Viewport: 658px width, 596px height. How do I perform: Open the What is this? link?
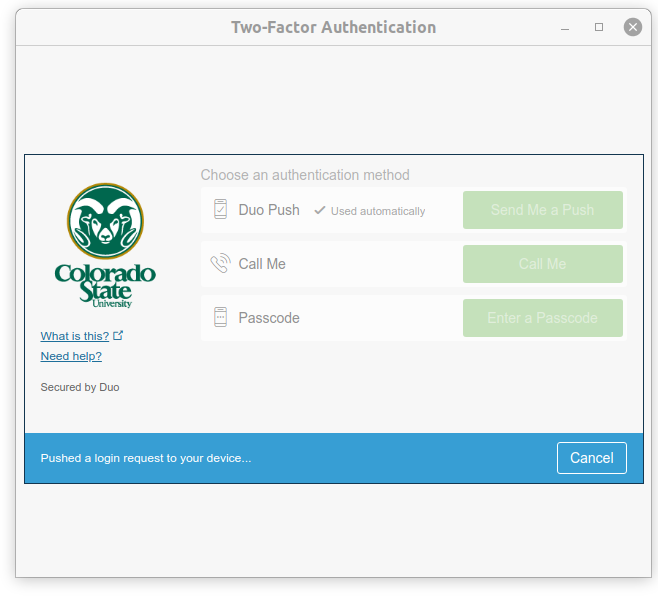pyautogui.click(x=75, y=336)
